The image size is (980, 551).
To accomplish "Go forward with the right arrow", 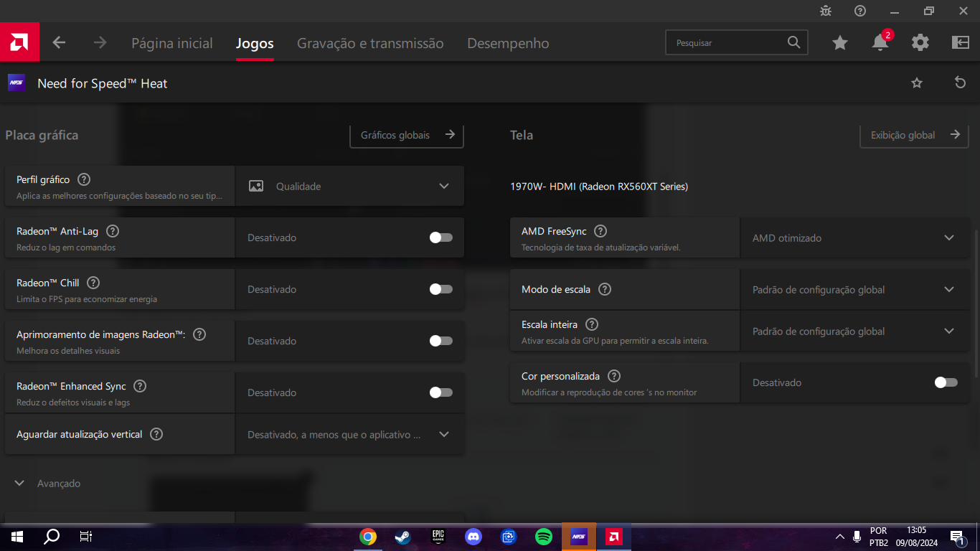I will pos(100,43).
